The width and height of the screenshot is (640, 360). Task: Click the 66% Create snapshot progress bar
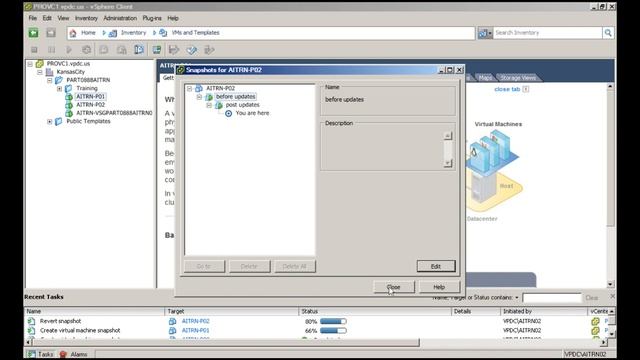333,331
